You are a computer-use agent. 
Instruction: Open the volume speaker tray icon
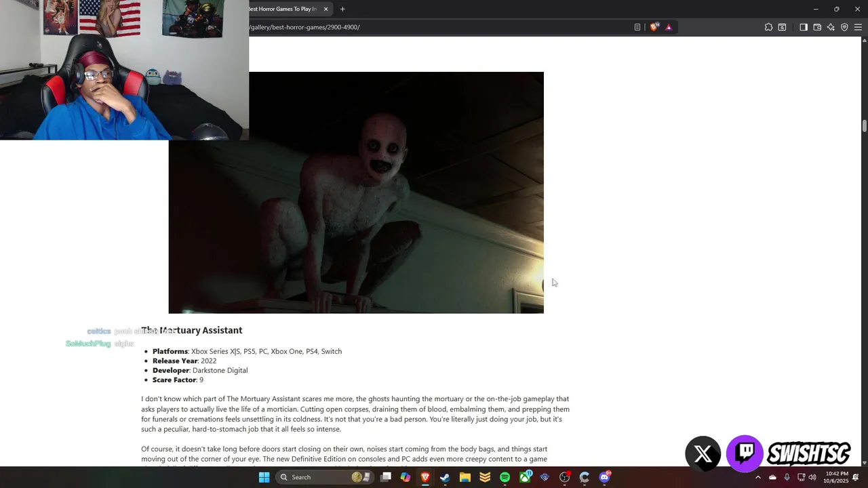[812, 477]
